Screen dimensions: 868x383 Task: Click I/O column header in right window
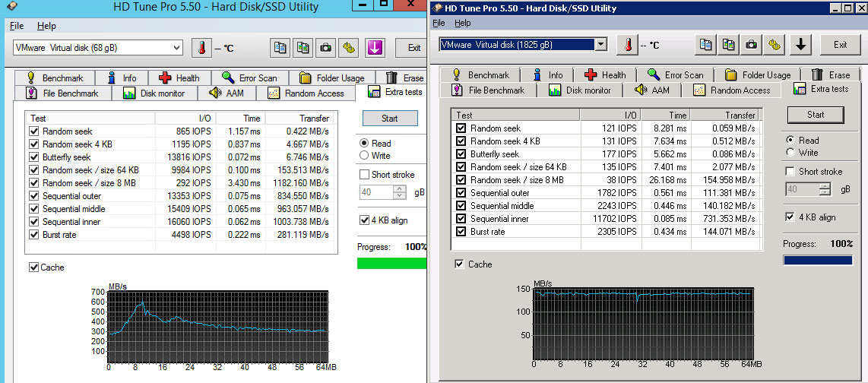pos(610,115)
